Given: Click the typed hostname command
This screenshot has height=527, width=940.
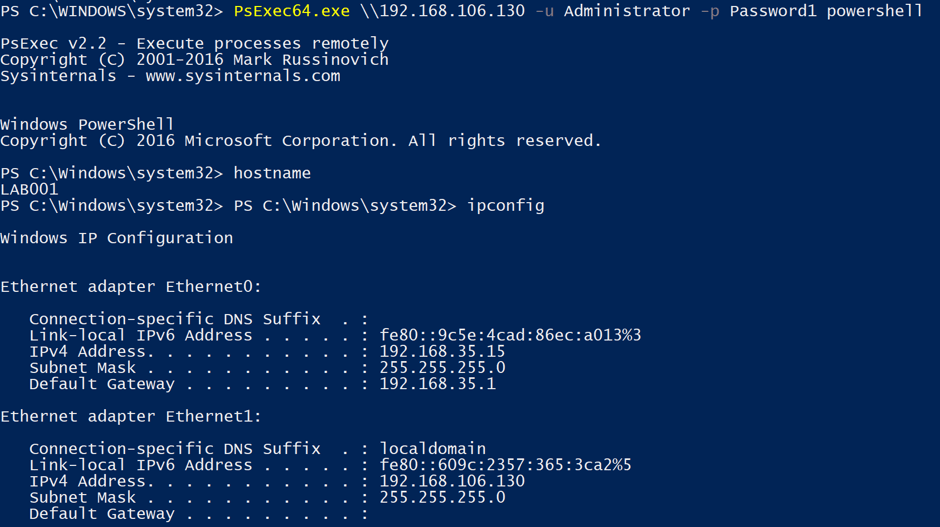Looking at the screenshot, I should coord(271,173).
